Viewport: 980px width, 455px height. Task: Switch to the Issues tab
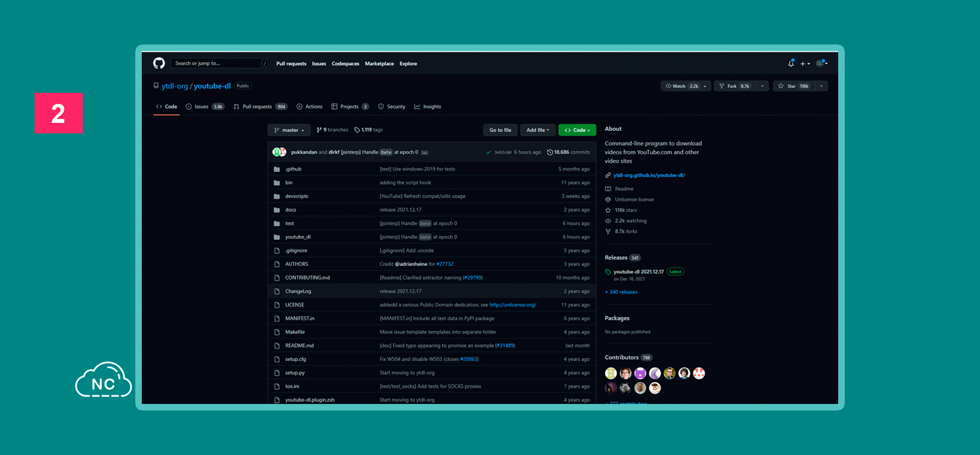tap(205, 107)
